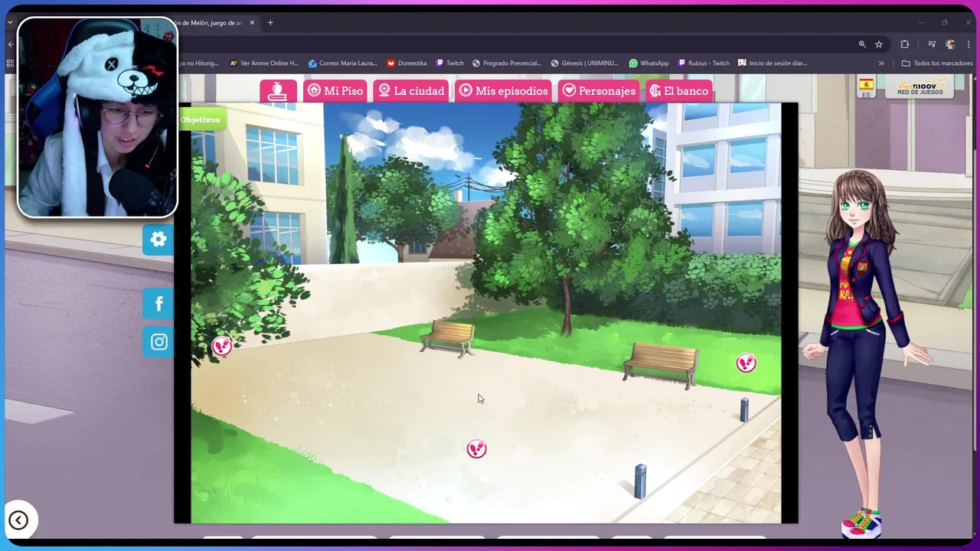Click the back arrow circle at bottom left
Image resolution: width=980 pixels, height=551 pixels.
tap(18, 520)
